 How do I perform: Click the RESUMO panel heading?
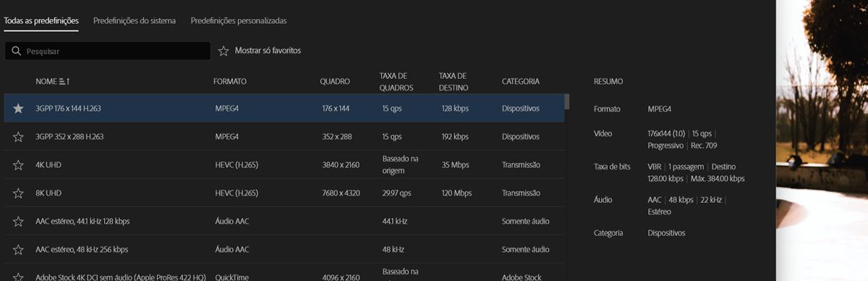608,81
